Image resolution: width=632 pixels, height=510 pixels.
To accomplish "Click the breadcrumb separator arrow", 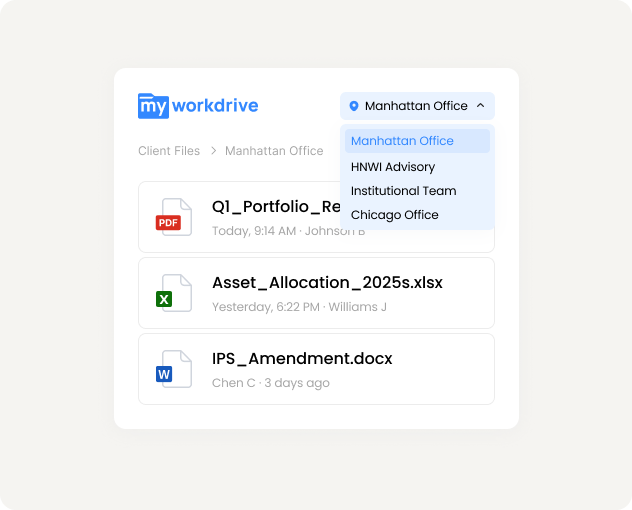I will [213, 151].
